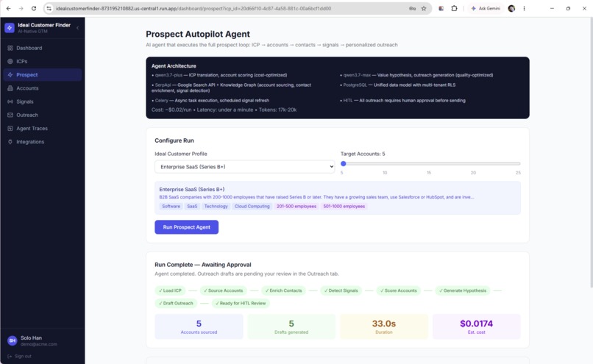Click the 501-1000 employees tag

point(344,207)
